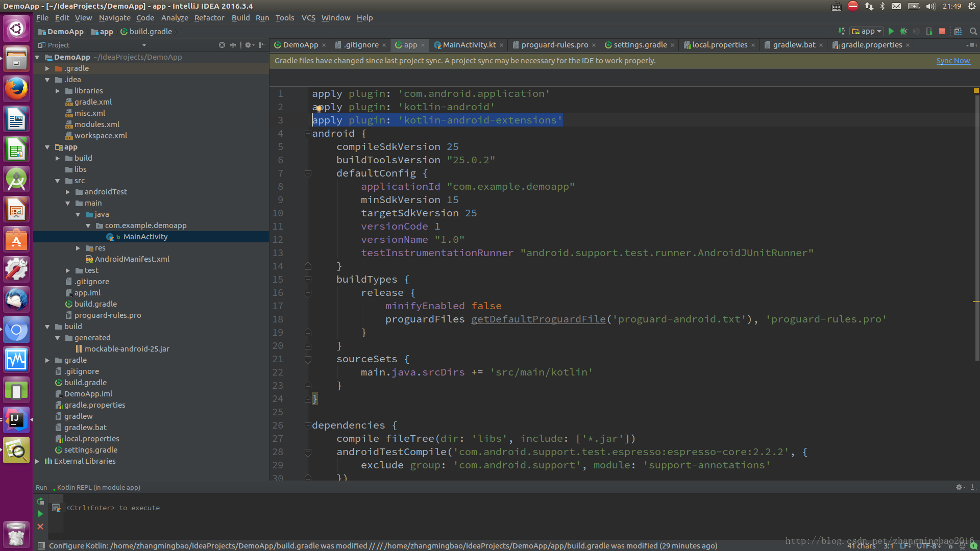Open Run panel gear settings
Image resolution: width=980 pixels, height=551 pixels.
click(960, 487)
